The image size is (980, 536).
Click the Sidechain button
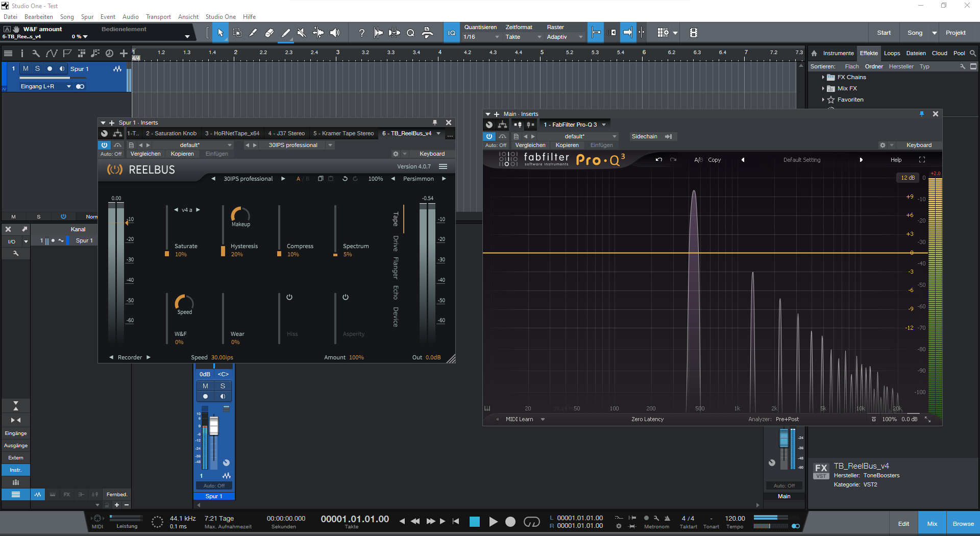(x=644, y=136)
